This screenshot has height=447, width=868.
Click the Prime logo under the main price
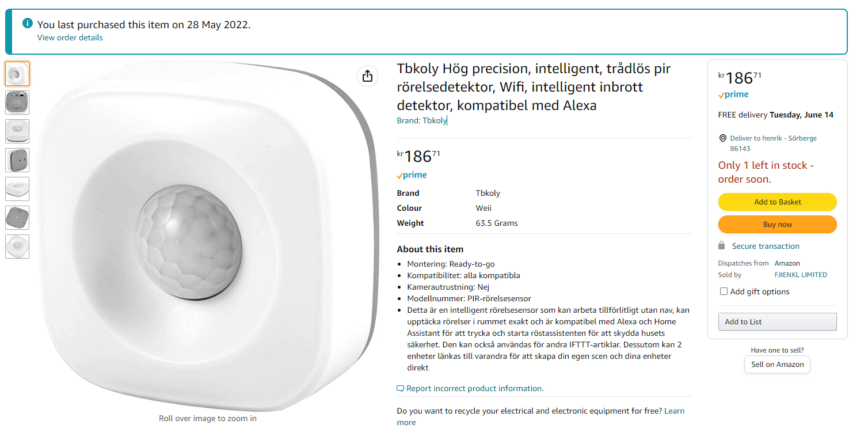412,175
